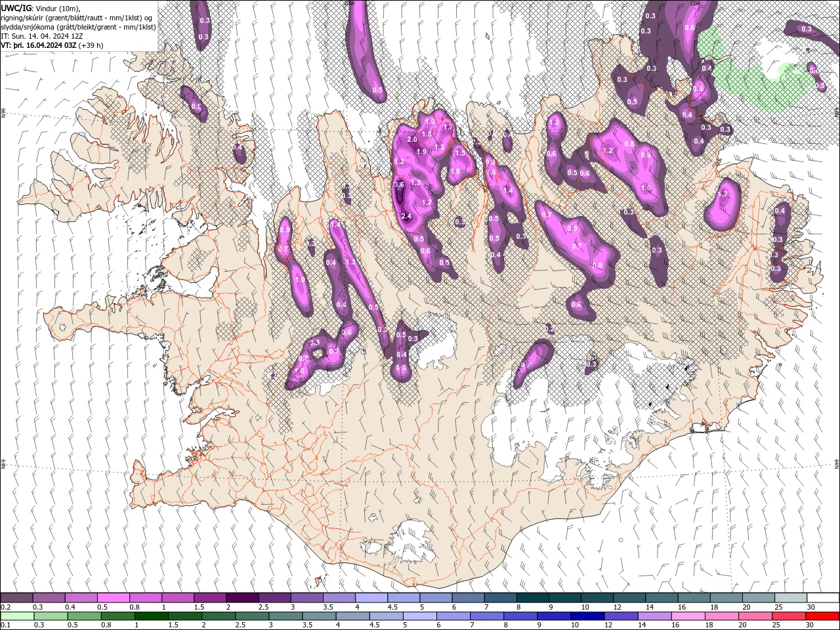Image resolution: width=840 pixels, height=630 pixels.
Task: Click the palest green 0.1–0.3 bottom-scale swatch
Action: [16, 616]
